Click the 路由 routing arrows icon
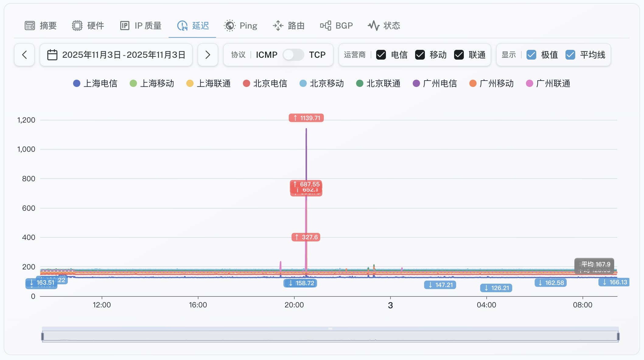The width and height of the screenshot is (644, 360). [278, 26]
